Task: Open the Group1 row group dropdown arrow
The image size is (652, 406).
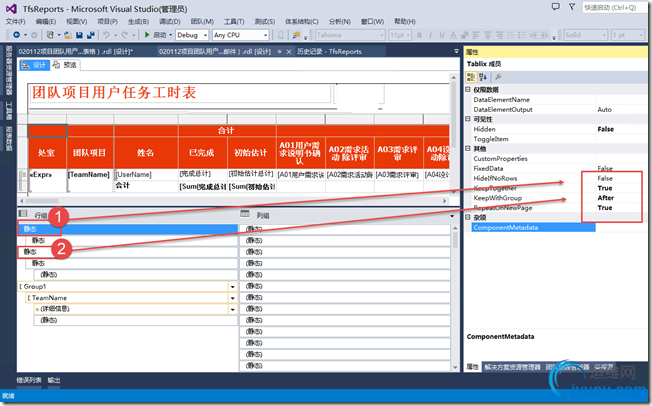Action: 233,286
